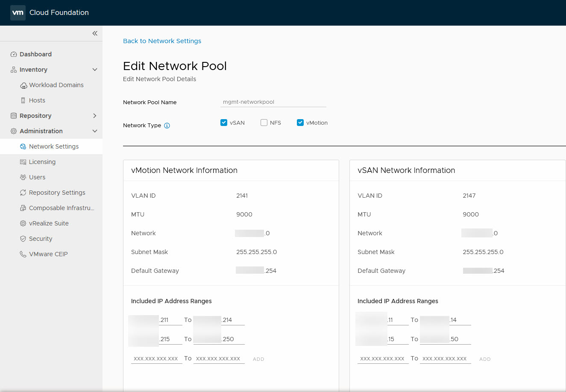Uncheck the vSAN network type checkbox
This screenshot has width=566, height=392.
(224, 123)
